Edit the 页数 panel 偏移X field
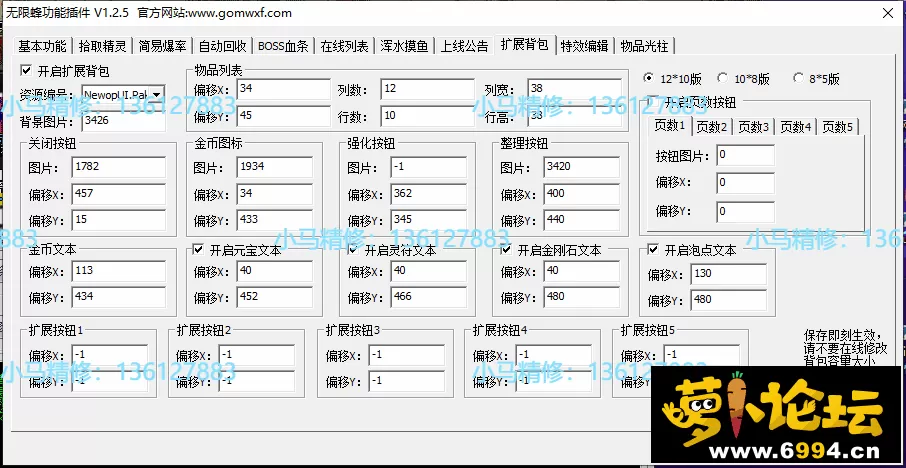This screenshot has height=468, width=906. coord(745,183)
